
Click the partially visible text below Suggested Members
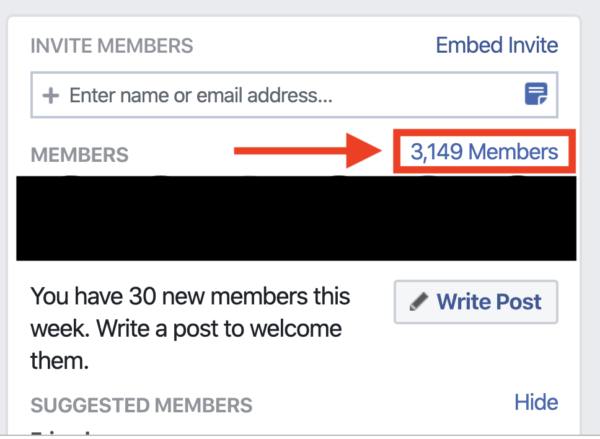tap(61, 432)
